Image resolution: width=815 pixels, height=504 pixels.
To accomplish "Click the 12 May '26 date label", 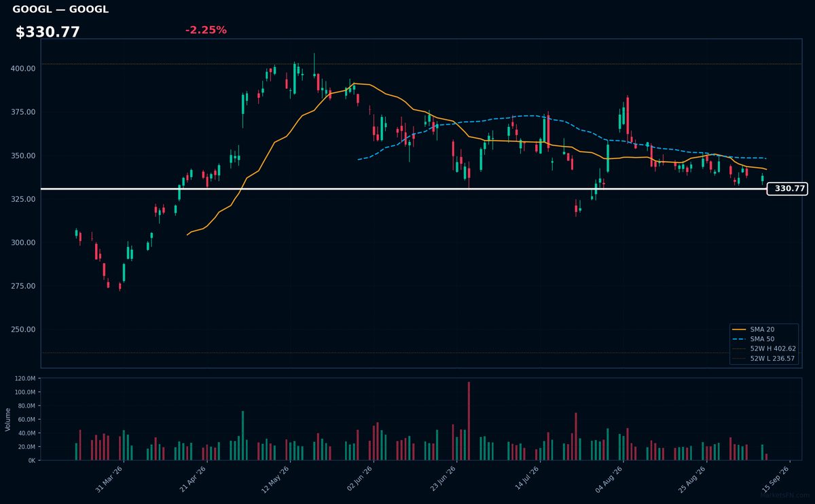I will [277, 478].
